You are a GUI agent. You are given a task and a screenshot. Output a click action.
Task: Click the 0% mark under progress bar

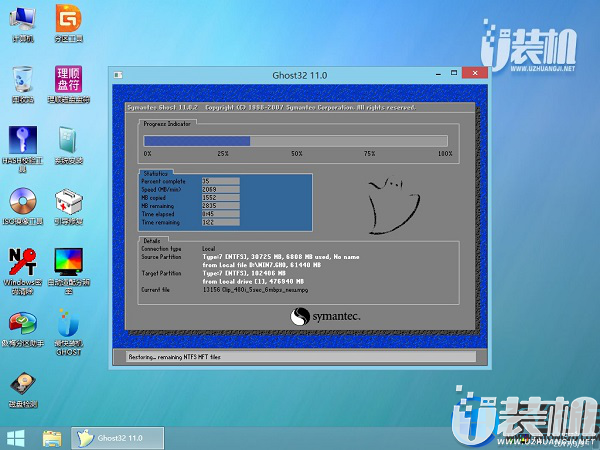(x=148, y=153)
